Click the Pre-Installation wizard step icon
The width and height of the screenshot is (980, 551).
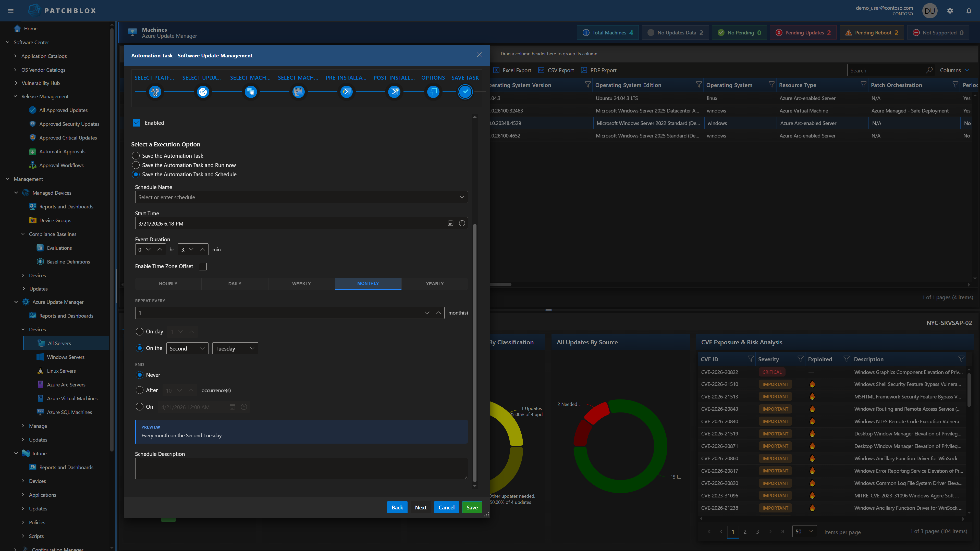[346, 92]
